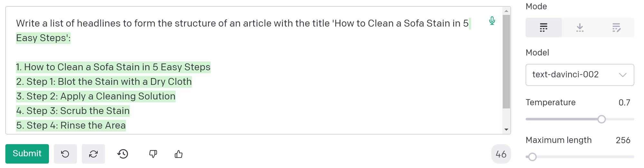Click the Maximum length slider handle
Screen dimensions: 644x168
[x=533, y=157]
